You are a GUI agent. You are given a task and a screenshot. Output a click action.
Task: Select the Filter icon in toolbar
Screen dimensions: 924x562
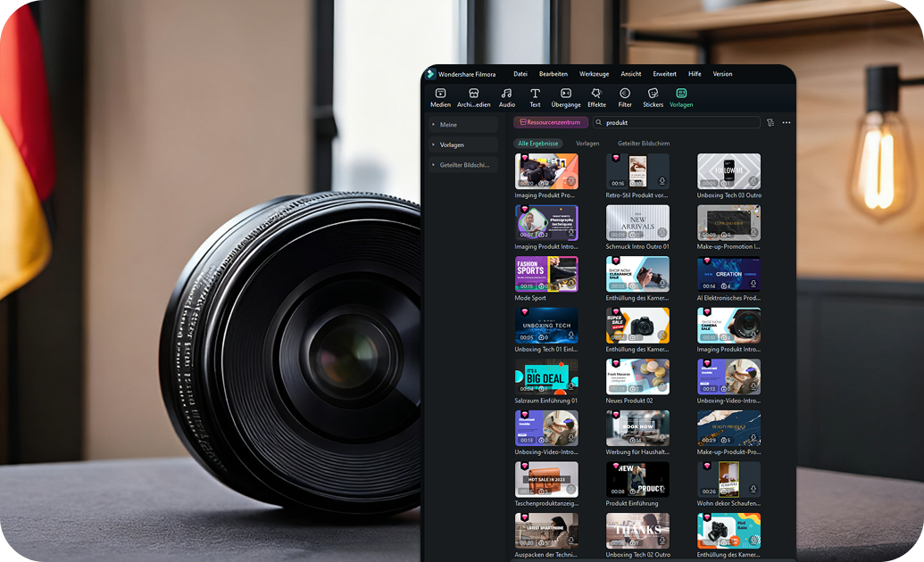[x=625, y=94]
